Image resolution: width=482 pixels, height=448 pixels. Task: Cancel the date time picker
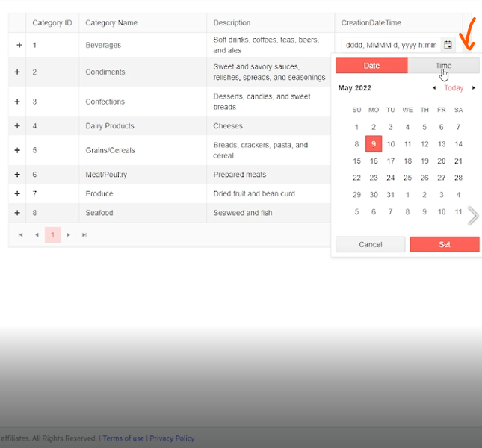click(371, 244)
